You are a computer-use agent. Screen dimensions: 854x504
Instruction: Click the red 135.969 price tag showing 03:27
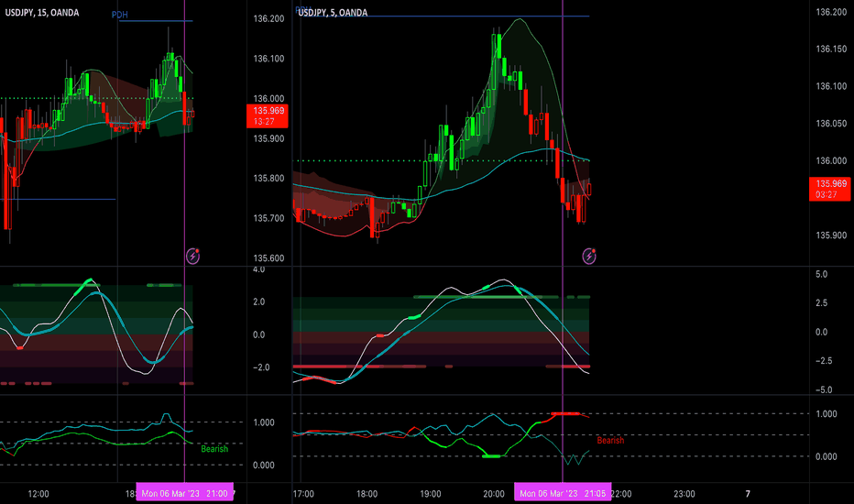[829, 189]
